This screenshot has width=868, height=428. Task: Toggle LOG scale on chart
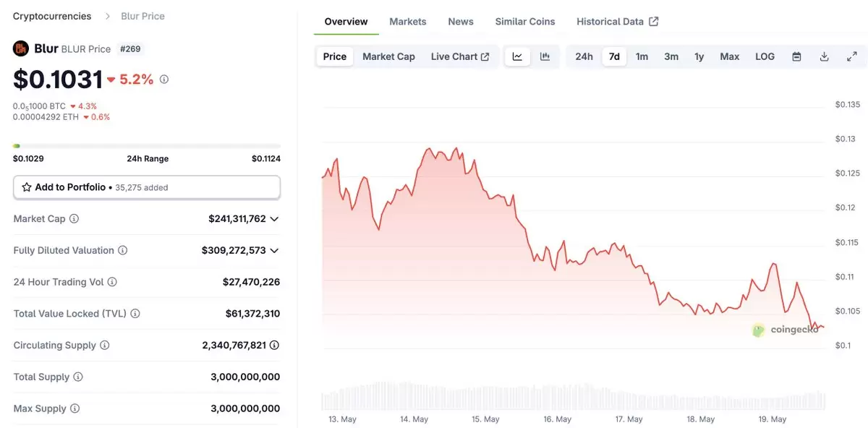click(765, 56)
